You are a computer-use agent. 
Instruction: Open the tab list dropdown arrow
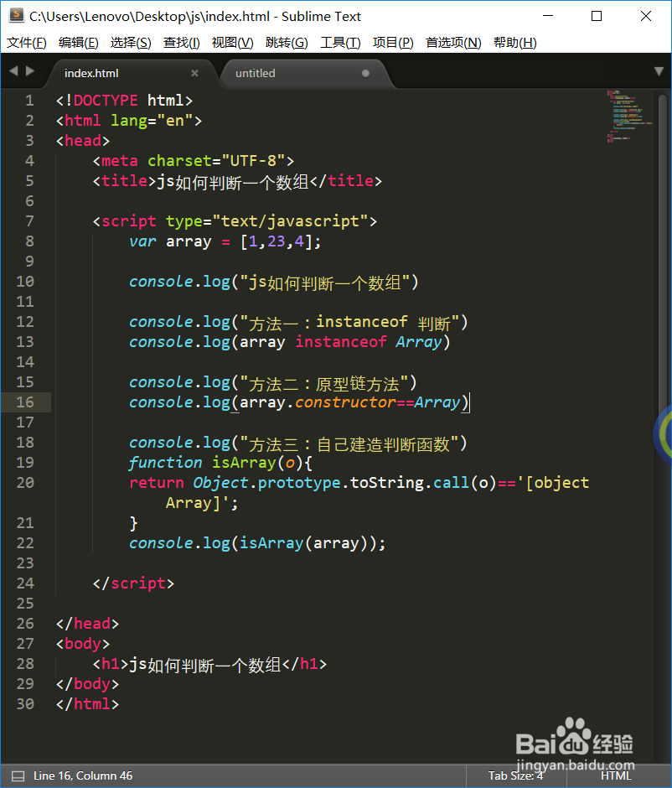pos(659,71)
